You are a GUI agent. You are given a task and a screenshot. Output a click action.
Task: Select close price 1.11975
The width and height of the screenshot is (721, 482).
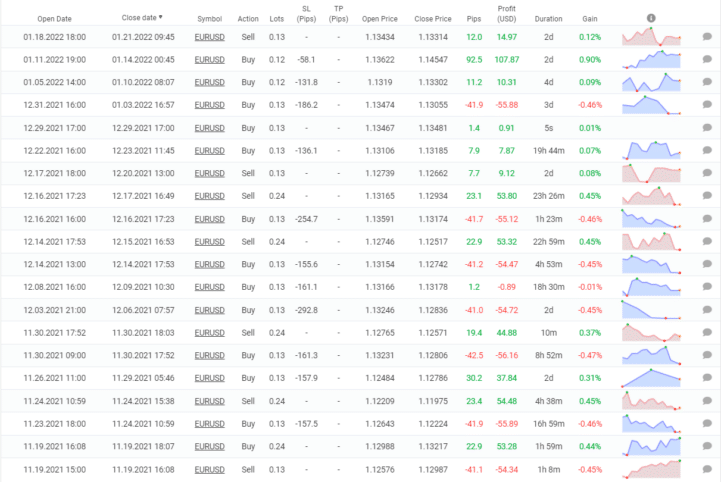(433, 401)
